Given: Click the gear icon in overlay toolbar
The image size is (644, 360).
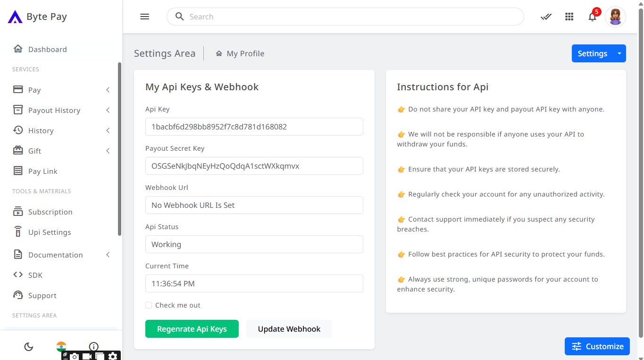Looking at the screenshot, I should [112, 356].
